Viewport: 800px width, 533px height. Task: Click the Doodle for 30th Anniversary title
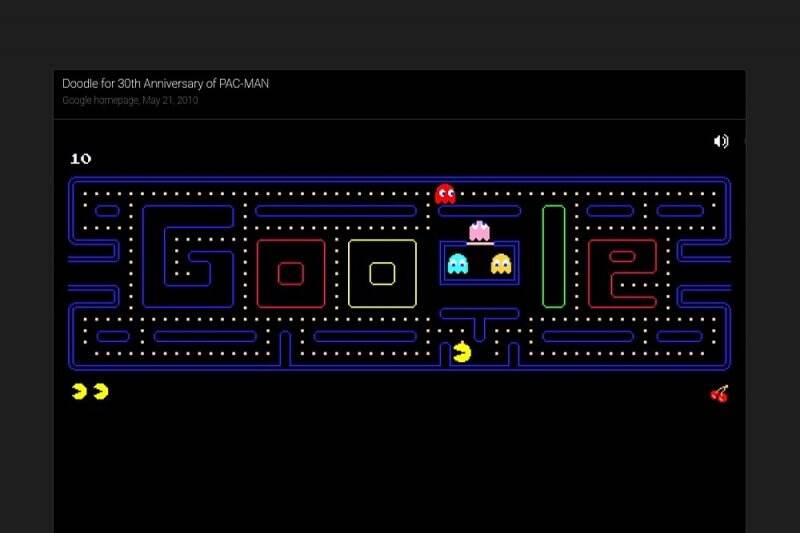(165, 84)
